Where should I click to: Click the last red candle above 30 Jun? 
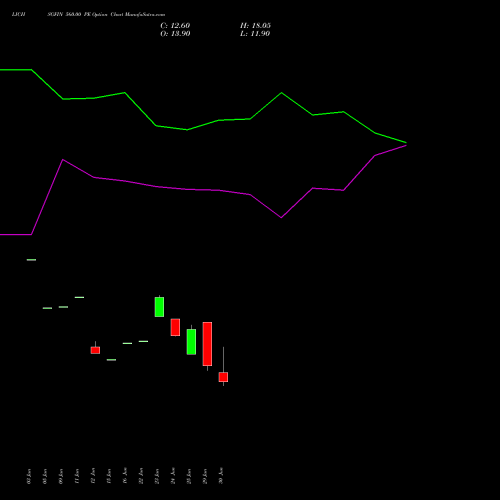223,377
